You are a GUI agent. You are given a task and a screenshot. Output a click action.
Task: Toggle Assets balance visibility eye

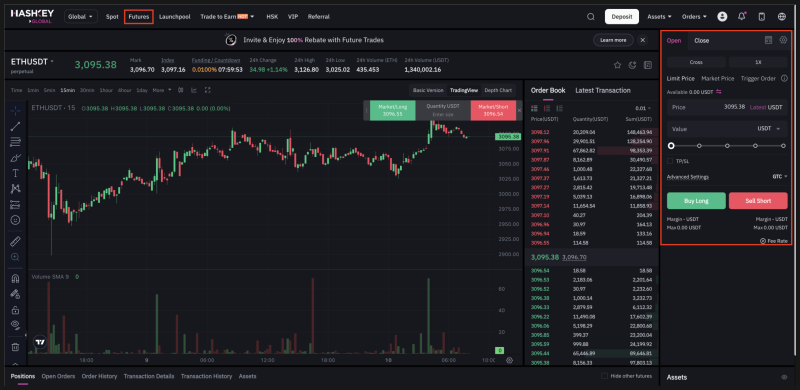click(x=784, y=377)
